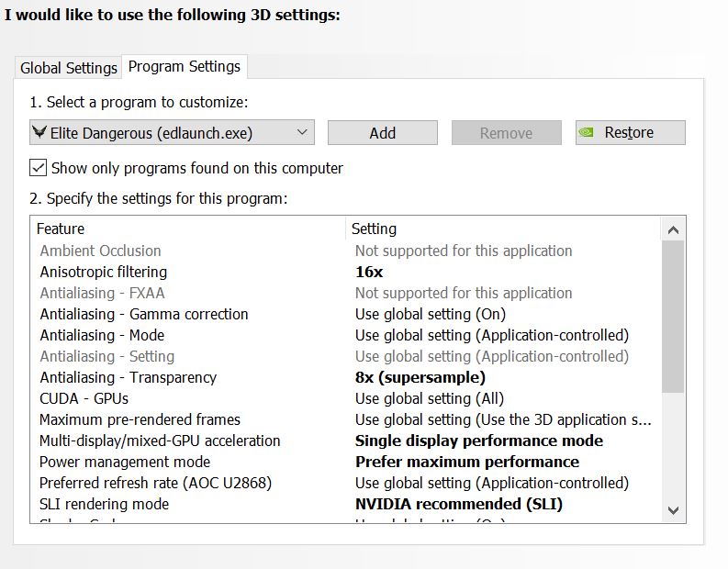Viewport: 728px width, 569px height.
Task: Change the 16x anisotropic filtering setting
Action: 369,272
